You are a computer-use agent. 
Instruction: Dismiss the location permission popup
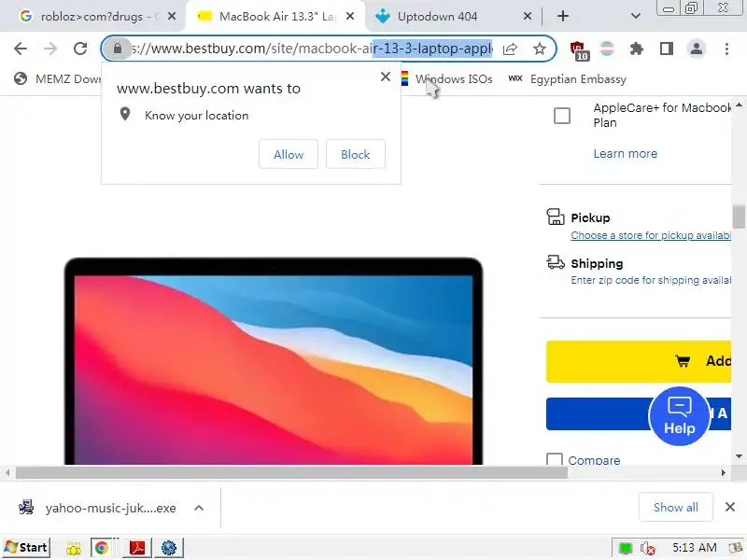(386, 77)
